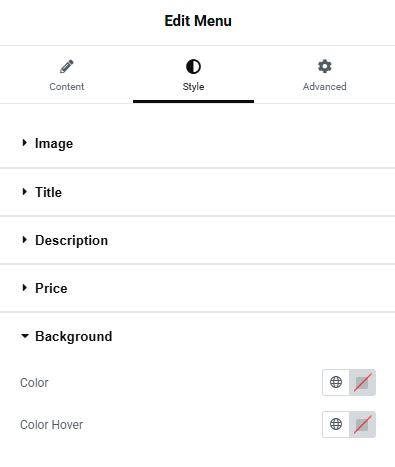Pick the Color Hover swatch
The image size is (395, 467).
pyautogui.click(x=362, y=424)
